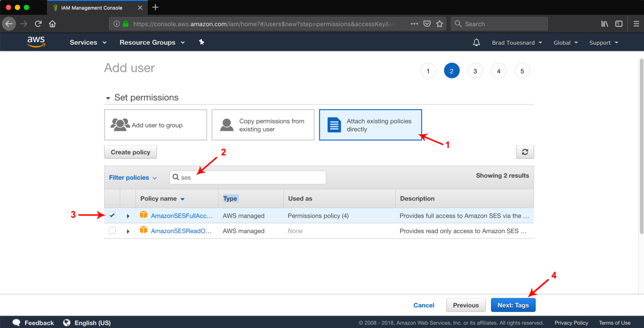Open the browser library icon
The image size is (644, 328).
click(605, 24)
